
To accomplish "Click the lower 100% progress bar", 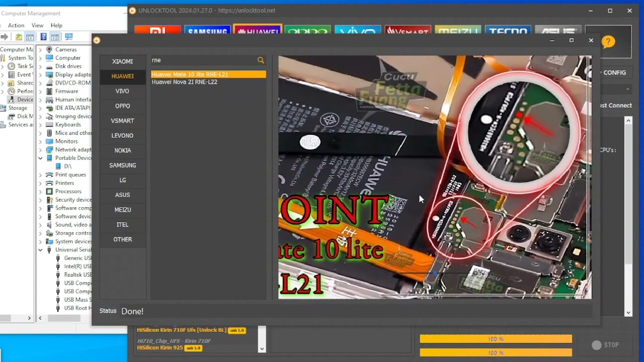I will 496,353.
